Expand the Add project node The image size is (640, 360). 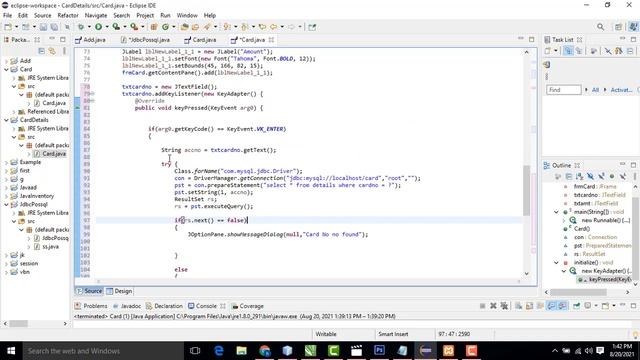coord(7,61)
